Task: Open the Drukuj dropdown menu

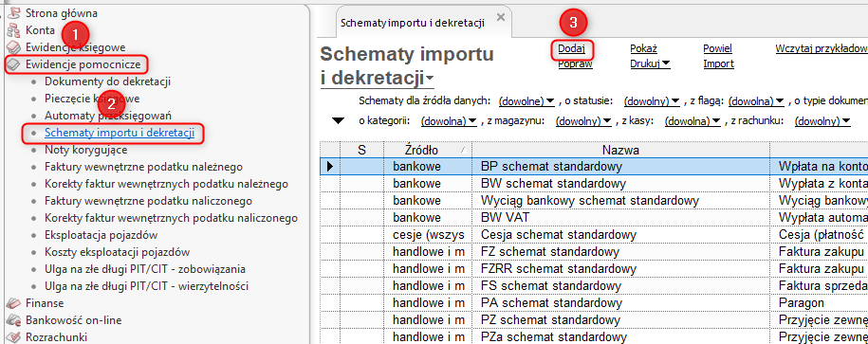Action: pos(650,63)
